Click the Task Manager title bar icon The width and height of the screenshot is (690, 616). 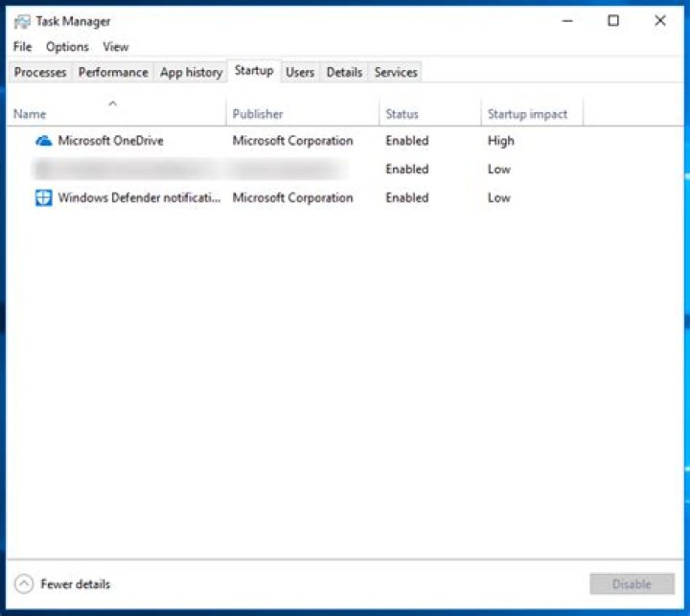pos(22,21)
